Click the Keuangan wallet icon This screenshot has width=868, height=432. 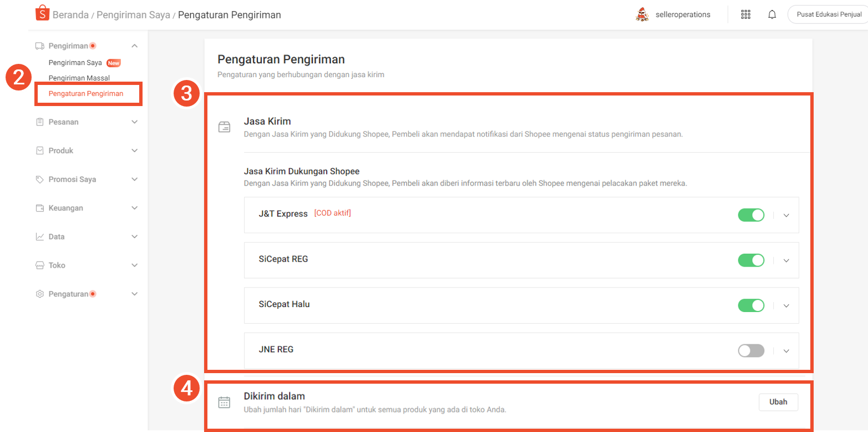(x=40, y=208)
